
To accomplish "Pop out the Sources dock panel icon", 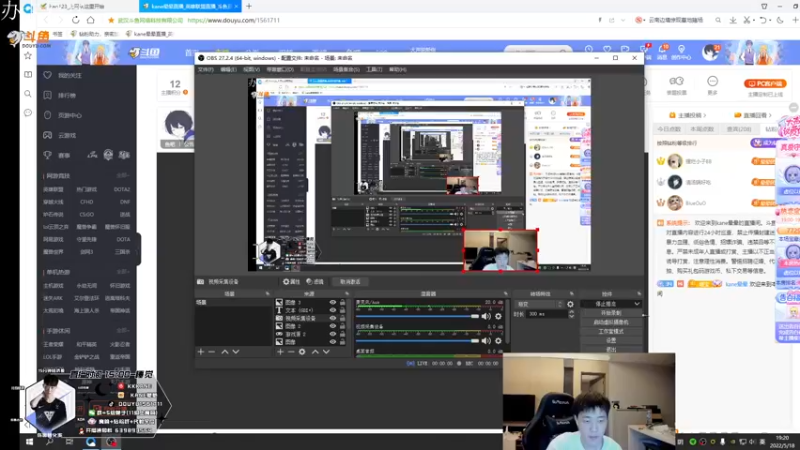I will click(347, 294).
